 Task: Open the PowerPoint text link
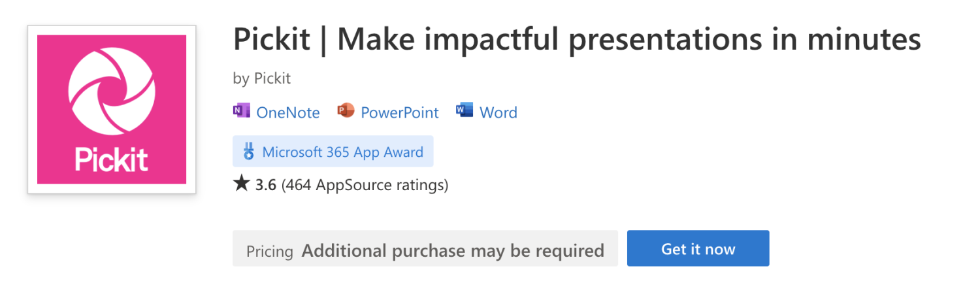pos(400,112)
